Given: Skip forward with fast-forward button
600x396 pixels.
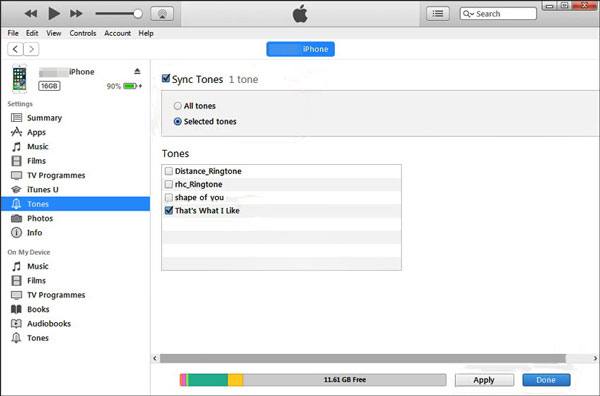Looking at the screenshot, I should point(76,14).
